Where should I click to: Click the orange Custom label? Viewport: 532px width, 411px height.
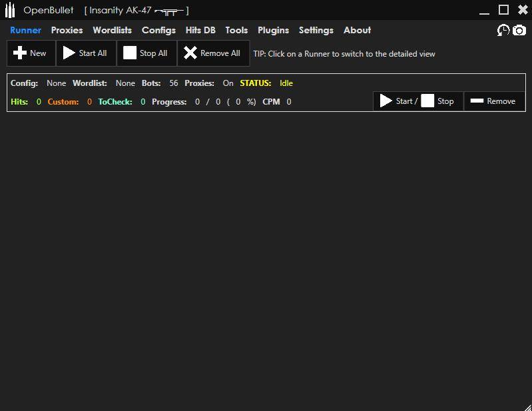tap(63, 102)
